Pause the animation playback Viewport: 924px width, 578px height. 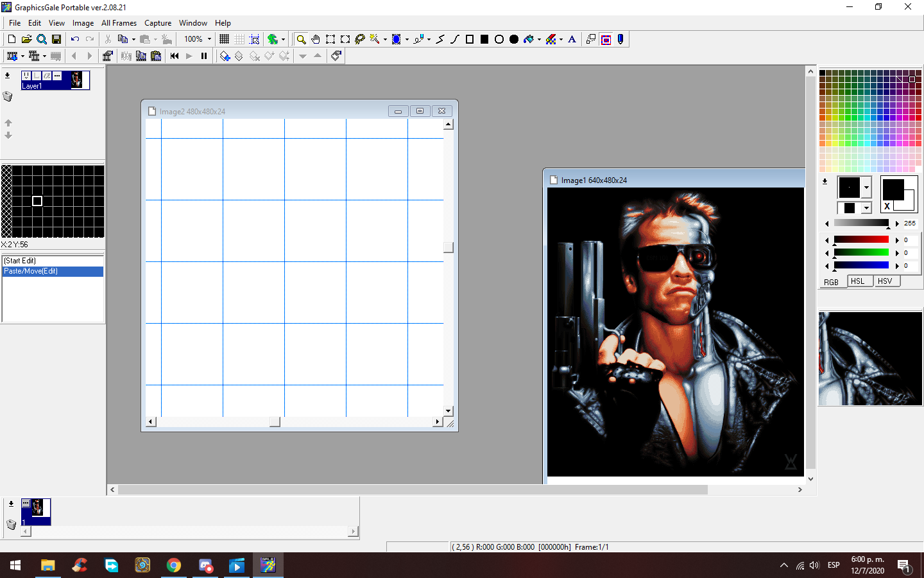pos(204,56)
